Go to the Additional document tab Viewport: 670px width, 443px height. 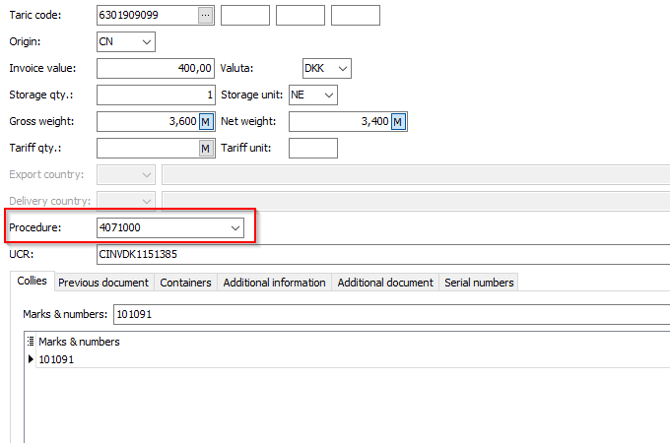(385, 283)
